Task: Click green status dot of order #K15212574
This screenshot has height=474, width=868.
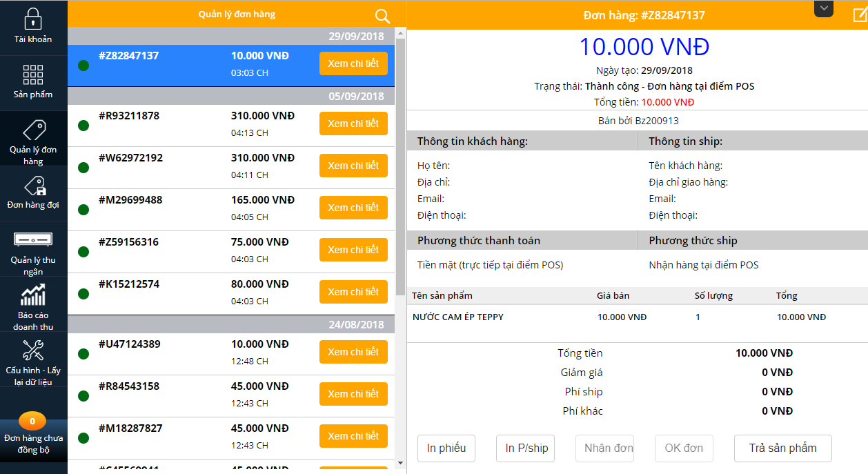Action: (83, 294)
